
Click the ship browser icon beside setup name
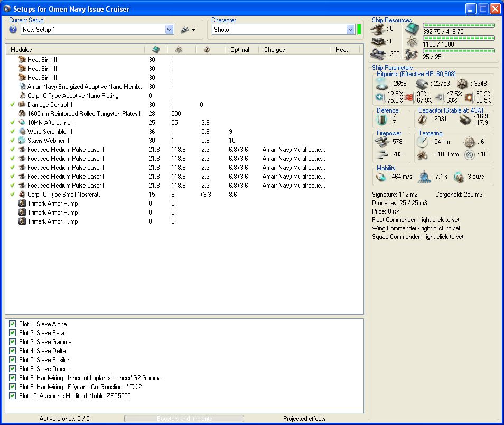click(185, 30)
